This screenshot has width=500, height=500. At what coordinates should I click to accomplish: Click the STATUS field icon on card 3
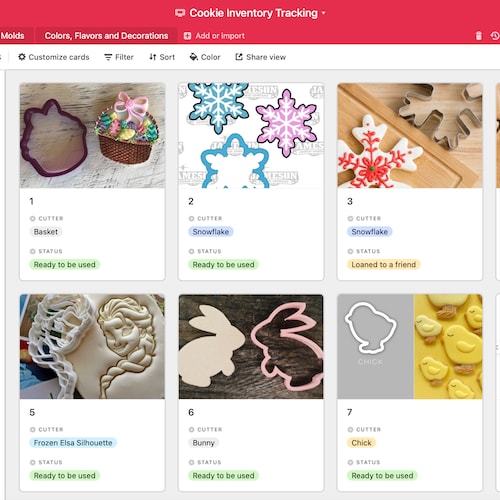tap(350, 251)
